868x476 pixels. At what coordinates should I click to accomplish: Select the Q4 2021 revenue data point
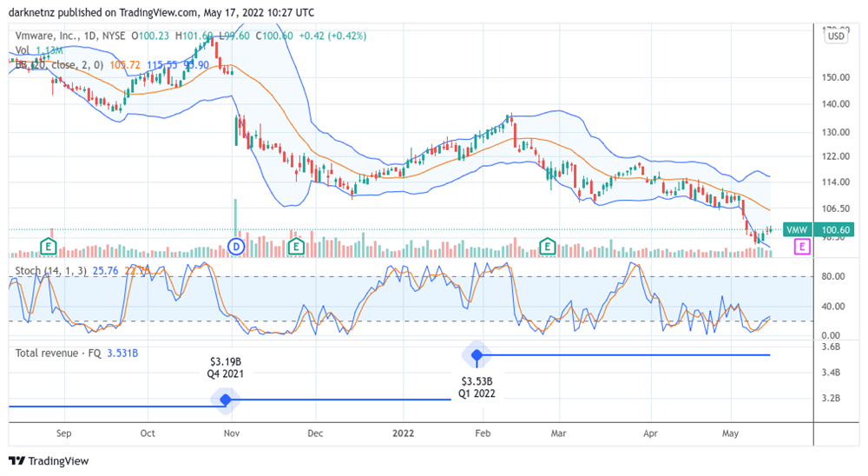click(x=226, y=400)
